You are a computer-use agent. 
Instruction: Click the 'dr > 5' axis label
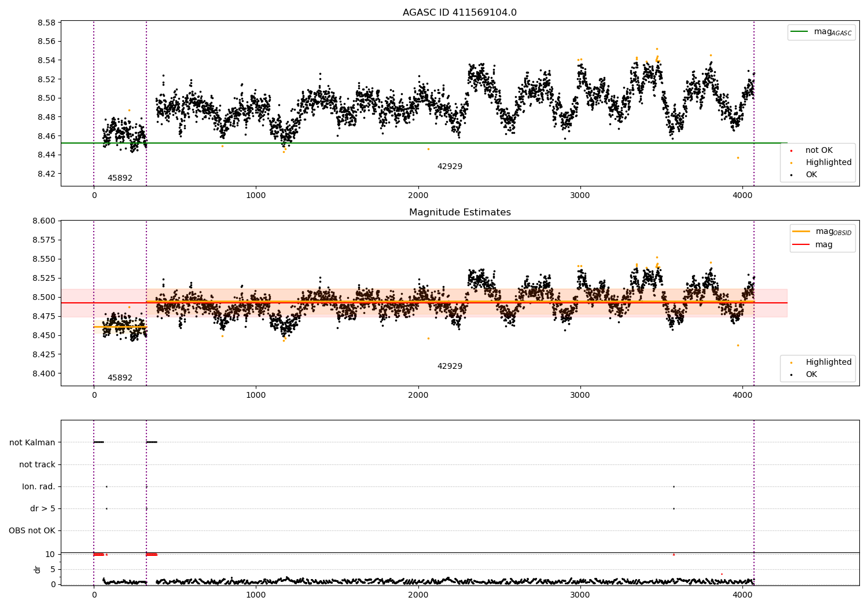[43, 509]
